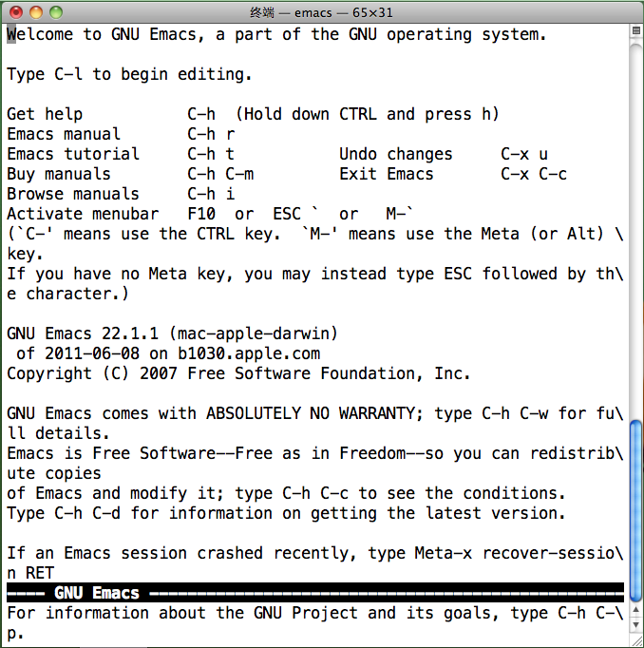
Task: Click the 'Undo changes' text
Action: click(x=396, y=154)
